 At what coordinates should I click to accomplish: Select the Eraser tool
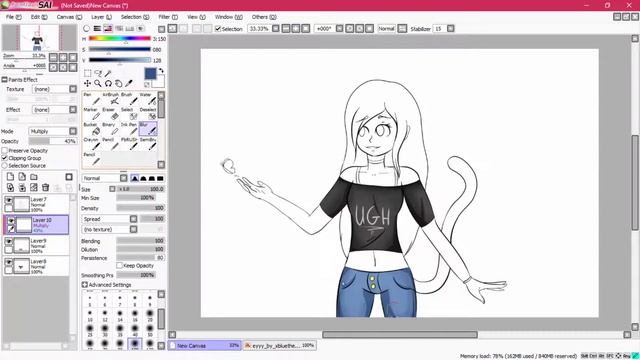click(110, 114)
